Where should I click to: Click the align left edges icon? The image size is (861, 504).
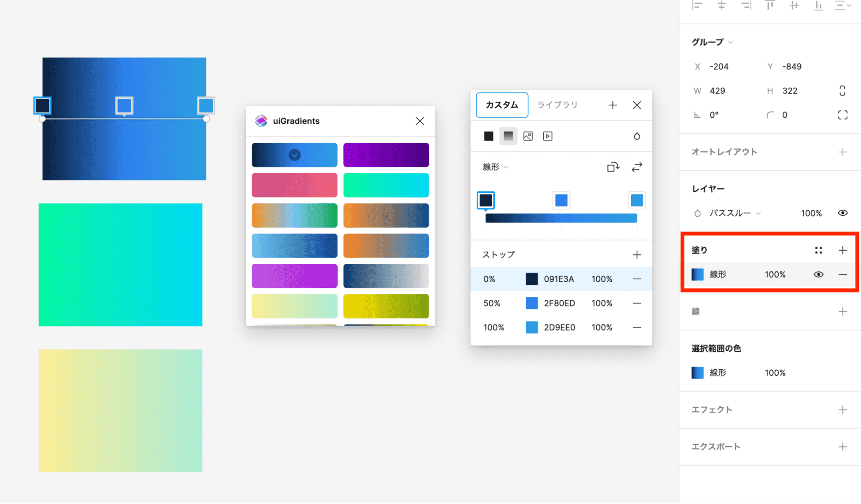click(697, 6)
